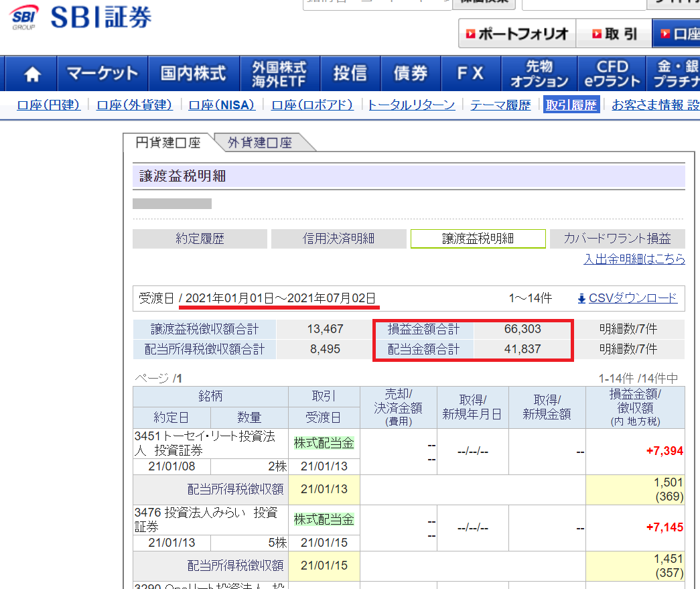Open the FX menu
The height and width of the screenshot is (589, 700).
pos(470,74)
